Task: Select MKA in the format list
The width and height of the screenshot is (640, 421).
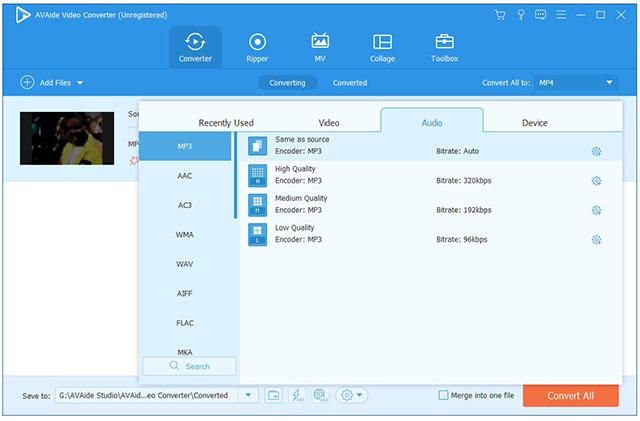Action: (185, 350)
